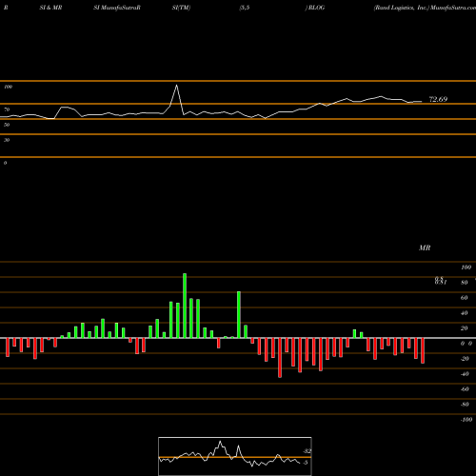Click the -60 label on the MR axis
Image resolution: width=476 pixels, height=476 pixels.
coord(465,389)
